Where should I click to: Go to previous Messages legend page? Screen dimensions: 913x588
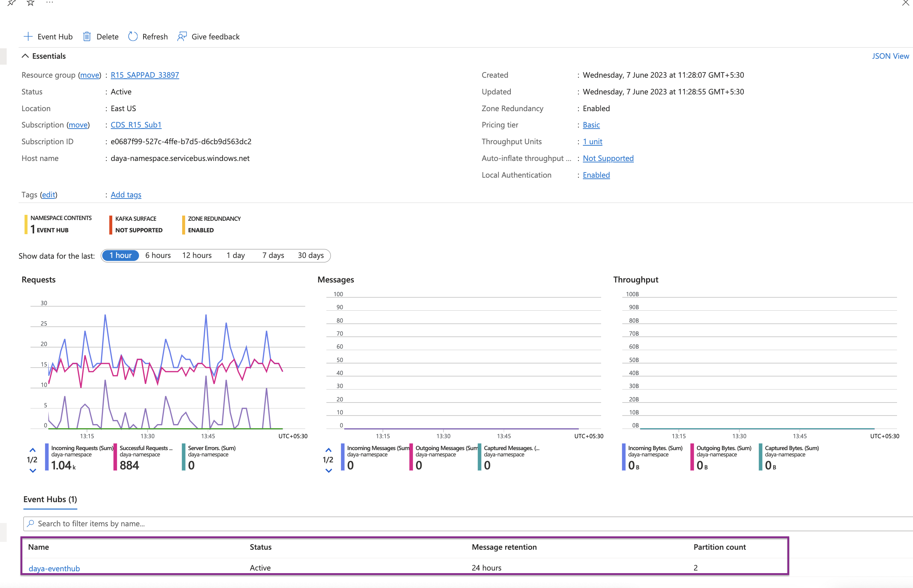coord(328,450)
